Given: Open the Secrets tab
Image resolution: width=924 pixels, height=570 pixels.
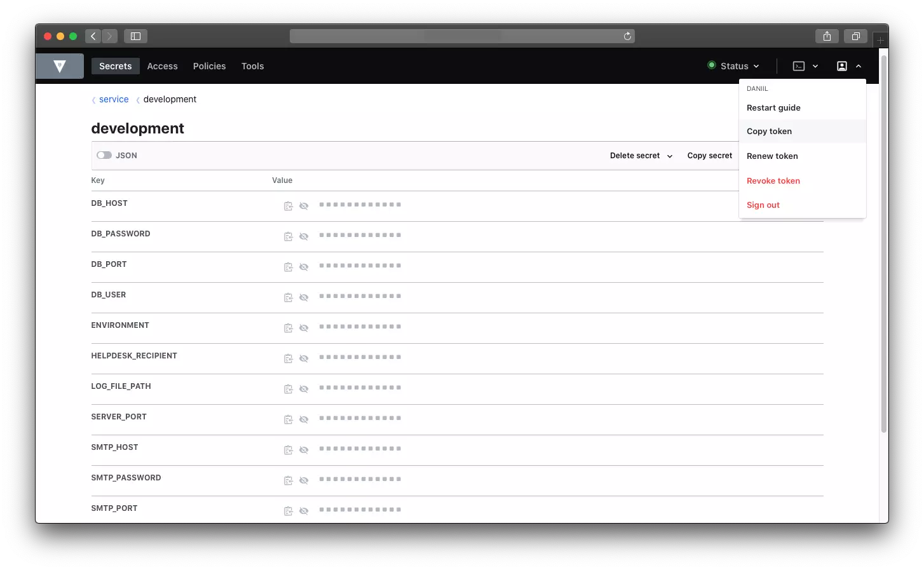Looking at the screenshot, I should point(116,66).
